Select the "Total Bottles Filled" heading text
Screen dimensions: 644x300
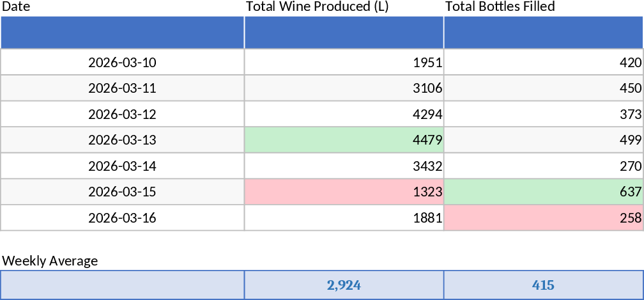tap(500, 7)
